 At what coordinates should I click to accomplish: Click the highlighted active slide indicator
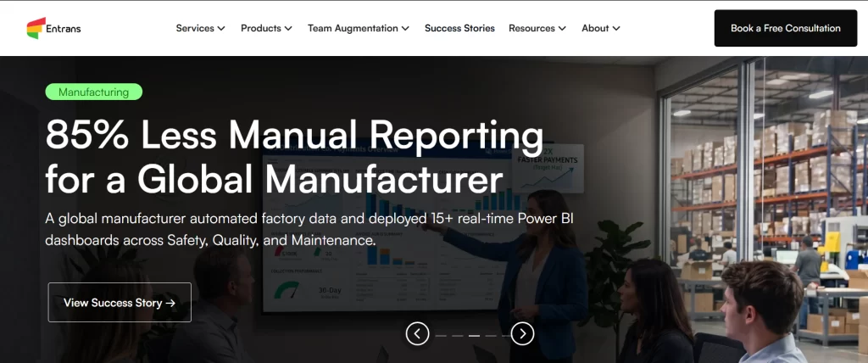point(475,336)
